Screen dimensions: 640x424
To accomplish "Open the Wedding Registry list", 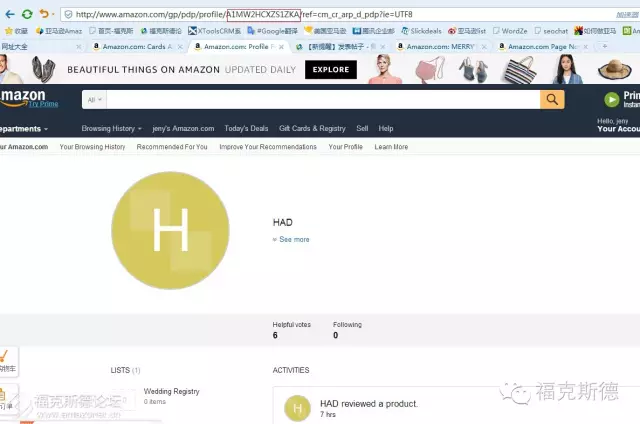I will pyautogui.click(x=171, y=391).
